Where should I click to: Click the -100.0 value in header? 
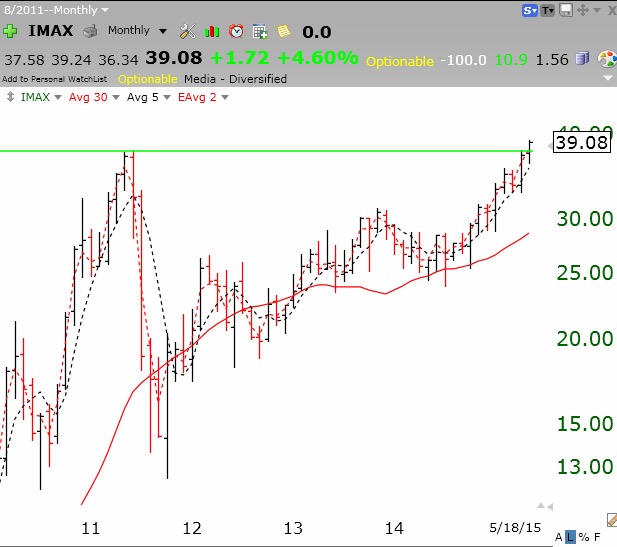tap(463, 60)
